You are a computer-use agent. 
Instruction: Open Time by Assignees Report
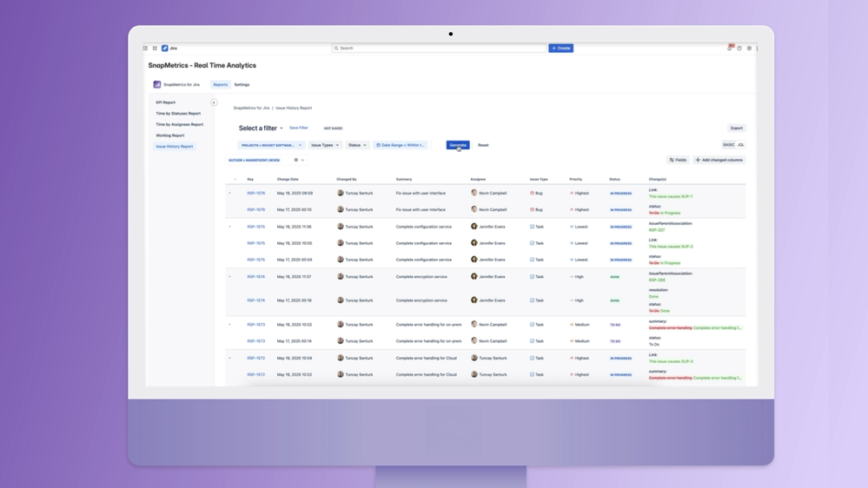click(179, 124)
